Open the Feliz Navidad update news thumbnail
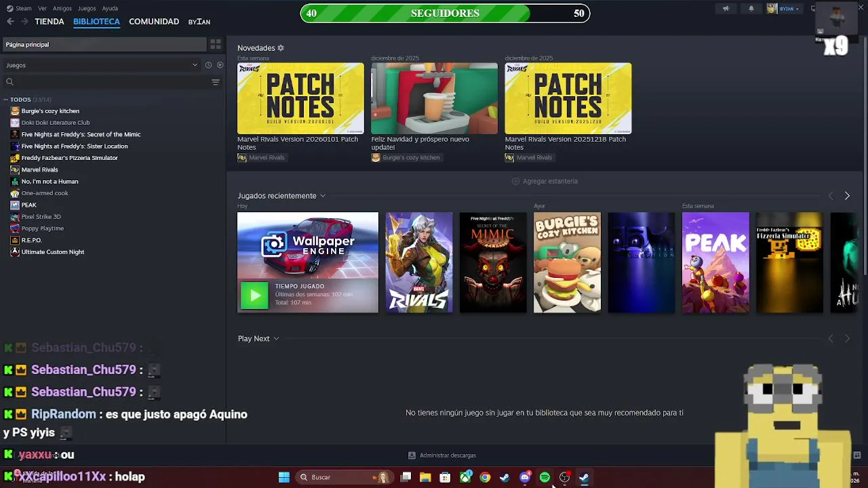 point(434,99)
